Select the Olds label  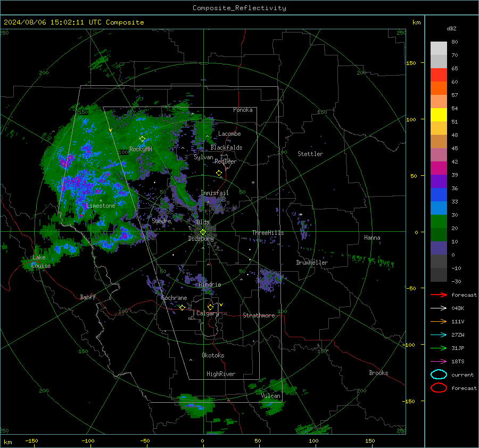(x=203, y=222)
